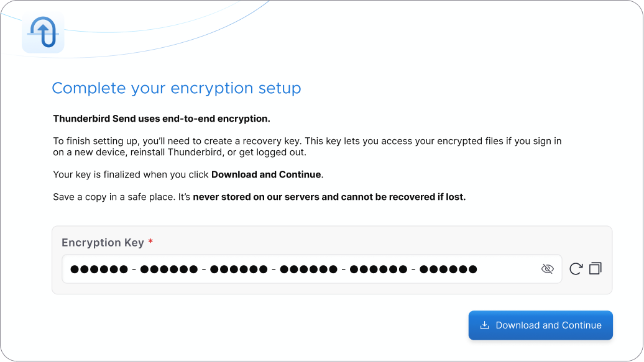
Task: Click the bold end-to-end encryption statement
Action: tap(161, 119)
